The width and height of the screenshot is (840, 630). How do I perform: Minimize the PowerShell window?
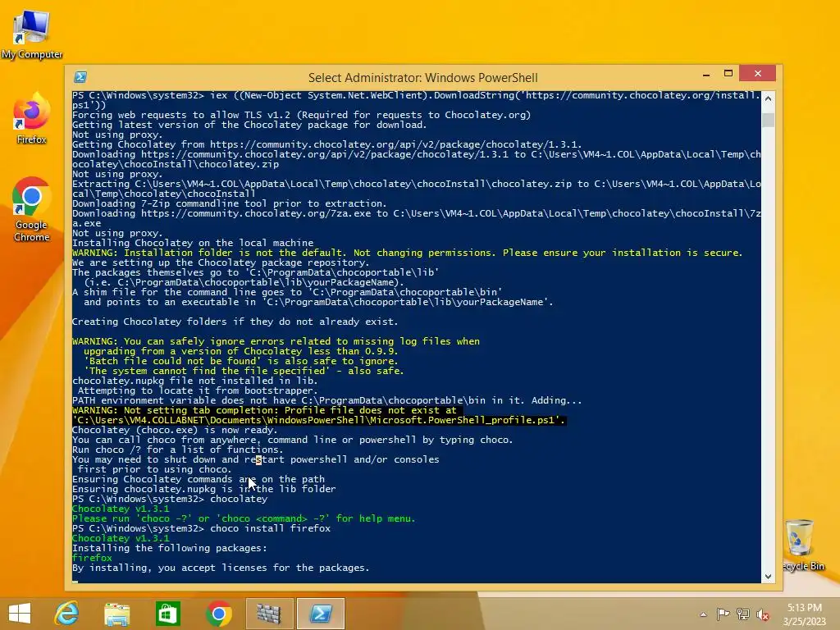pos(706,75)
